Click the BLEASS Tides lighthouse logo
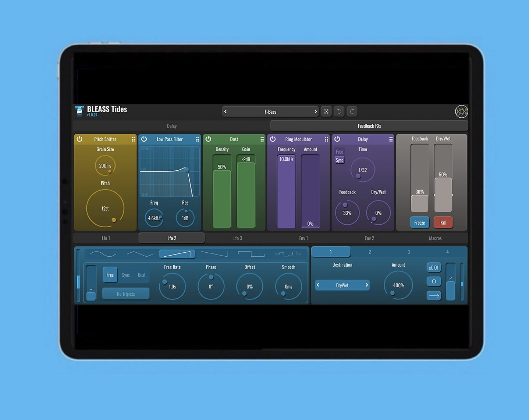The height and width of the screenshot is (420, 529). click(79, 111)
